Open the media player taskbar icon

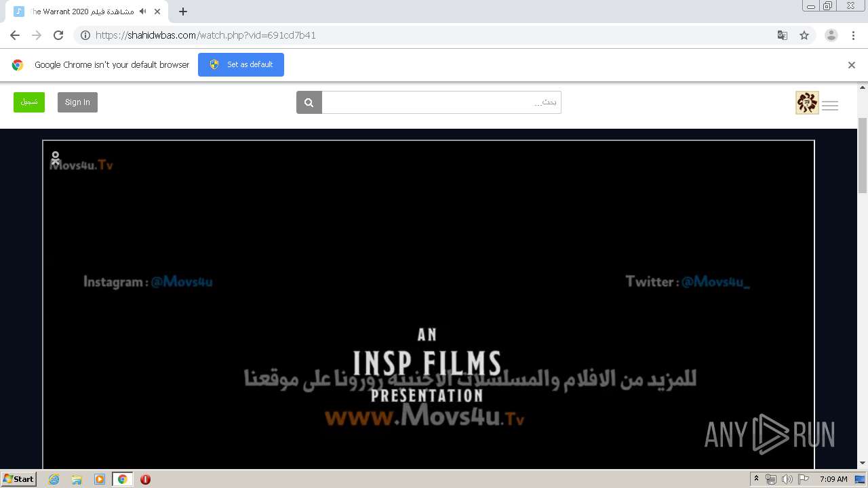100,479
